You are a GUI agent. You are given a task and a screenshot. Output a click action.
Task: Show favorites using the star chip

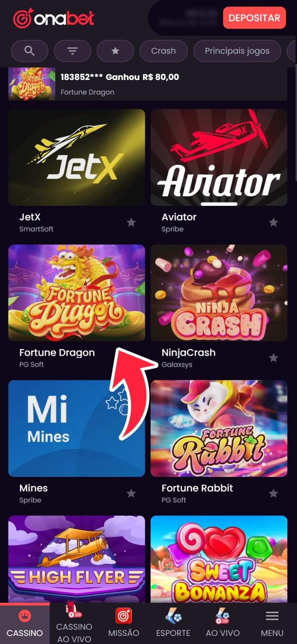tap(115, 51)
